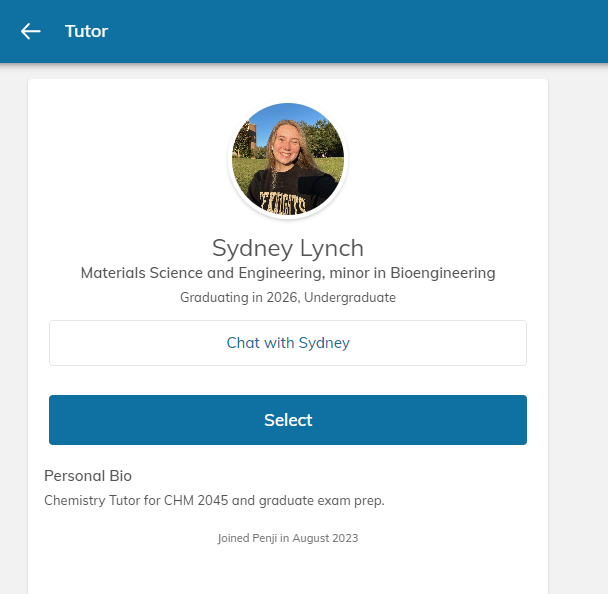Click the back arrow icon
The width and height of the screenshot is (608, 594).
tap(31, 31)
